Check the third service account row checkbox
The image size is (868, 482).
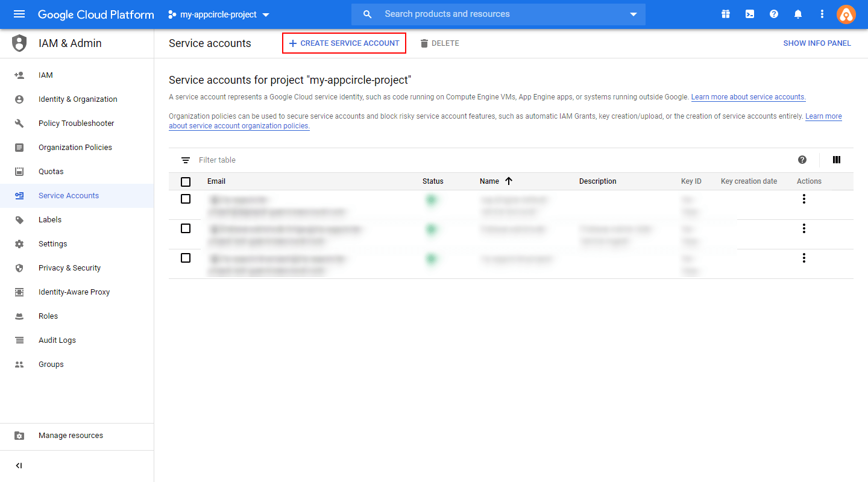[x=186, y=258]
